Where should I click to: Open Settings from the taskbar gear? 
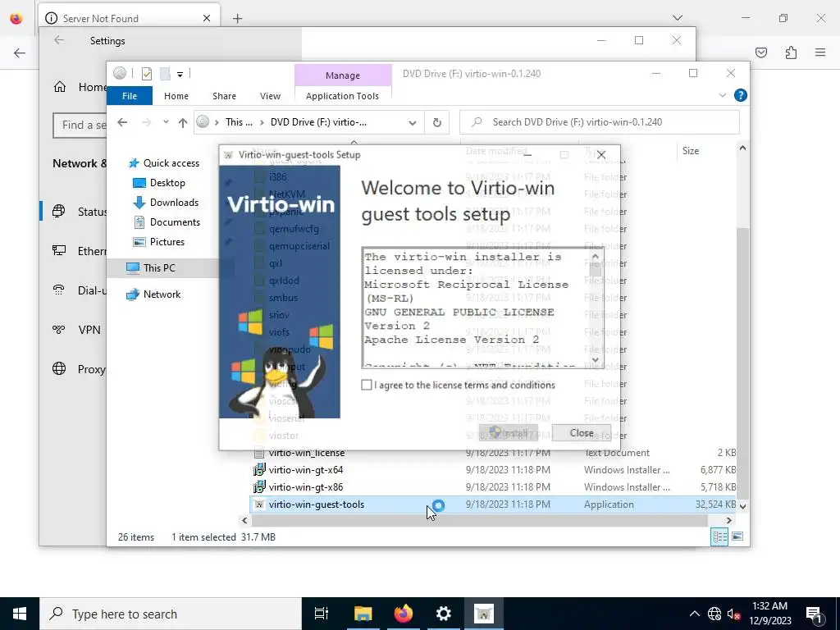pos(444,614)
